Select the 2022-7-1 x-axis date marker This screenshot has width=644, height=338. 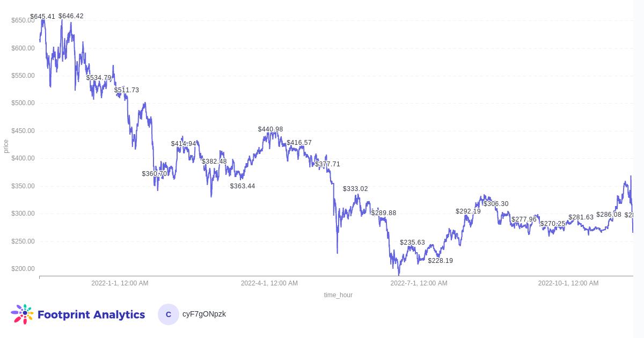[419, 283]
